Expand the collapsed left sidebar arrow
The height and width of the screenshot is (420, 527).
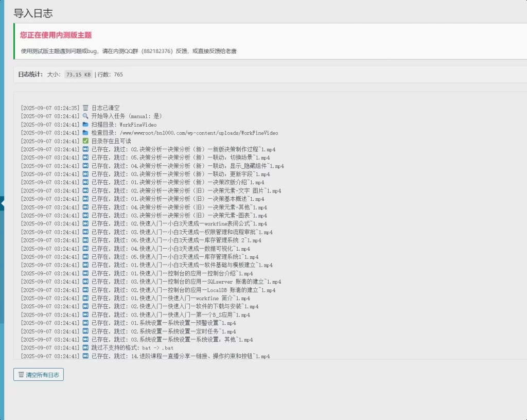pyautogui.click(x=2, y=204)
